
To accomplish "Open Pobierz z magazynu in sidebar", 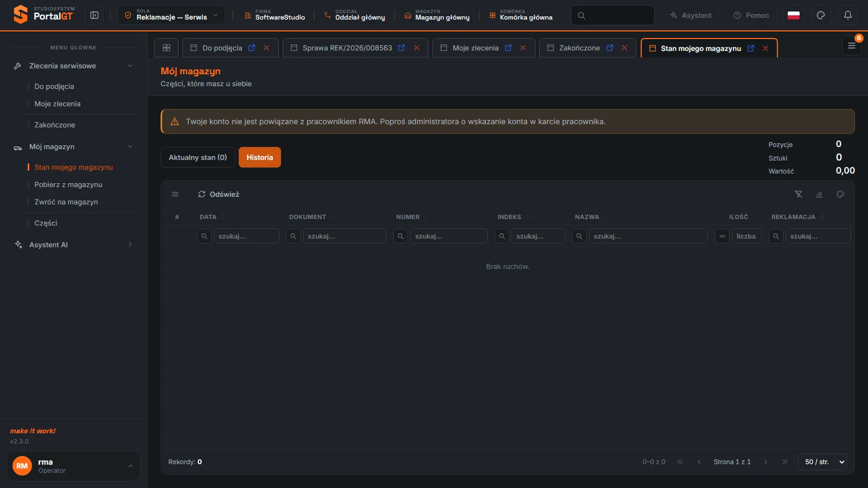I will click(x=68, y=184).
